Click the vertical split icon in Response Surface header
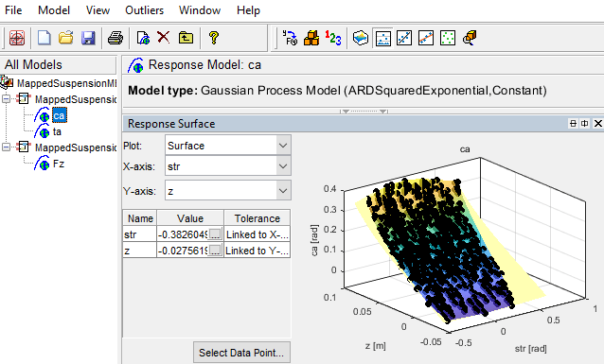The image size is (604, 364). click(585, 123)
